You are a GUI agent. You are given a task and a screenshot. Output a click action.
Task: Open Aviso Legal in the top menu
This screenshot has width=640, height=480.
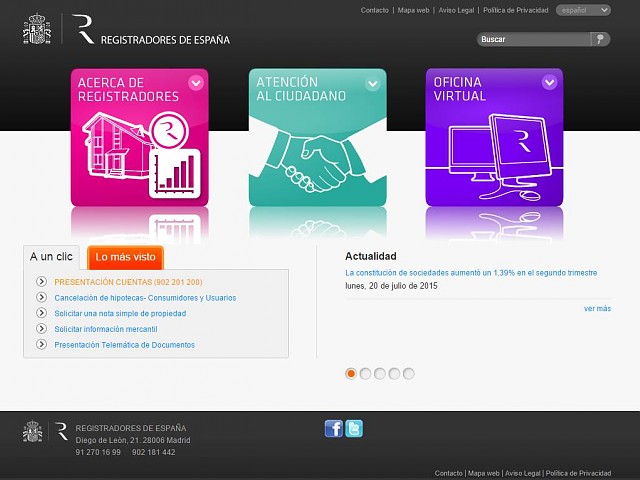click(x=456, y=10)
